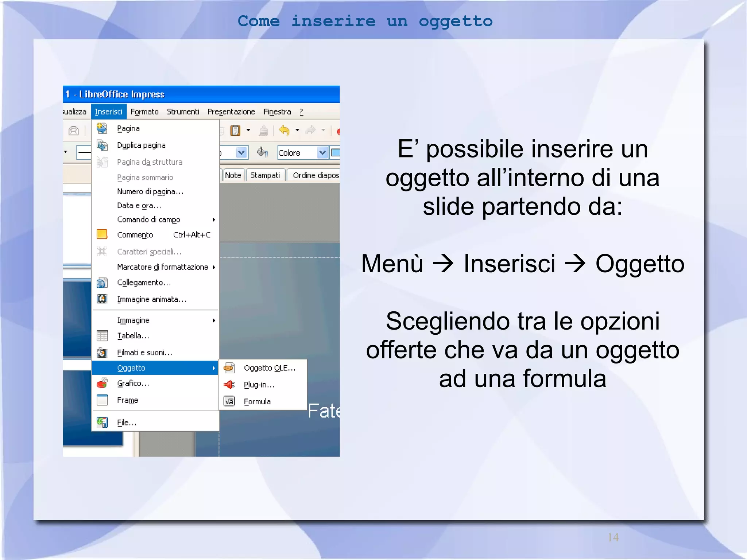Click the Paste clipboard toolbar icon
This screenshot has height=560, width=747.
[x=236, y=130]
